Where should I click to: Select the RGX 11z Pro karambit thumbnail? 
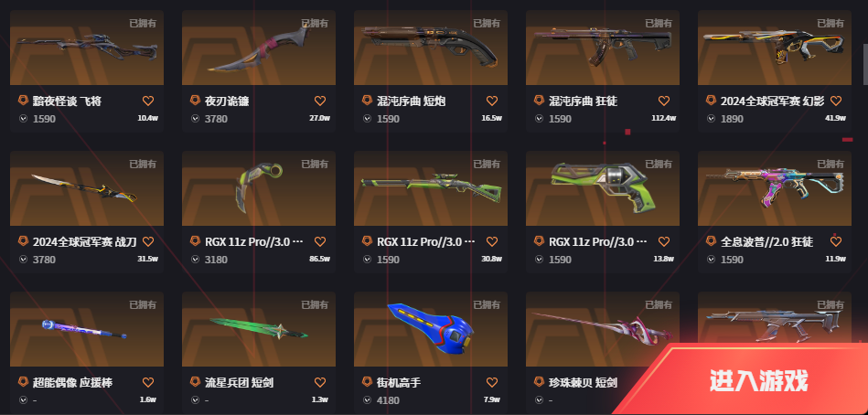point(259,188)
